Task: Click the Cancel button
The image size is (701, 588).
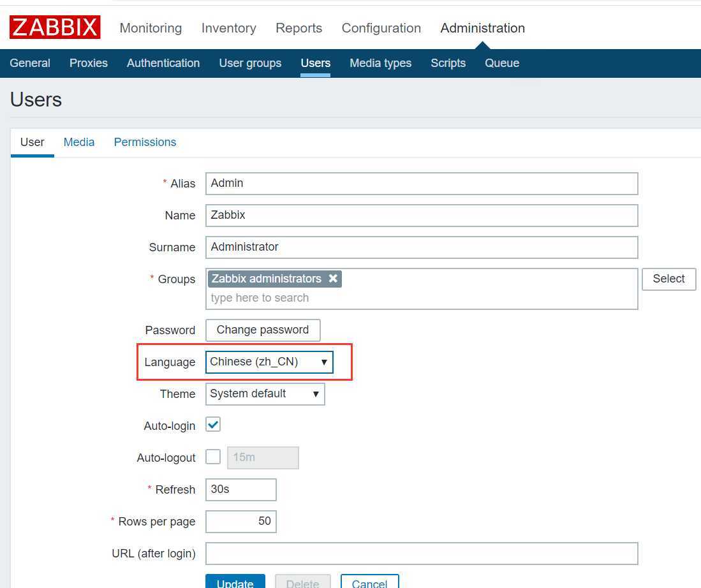Action: pyautogui.click(x=369, y=582)
